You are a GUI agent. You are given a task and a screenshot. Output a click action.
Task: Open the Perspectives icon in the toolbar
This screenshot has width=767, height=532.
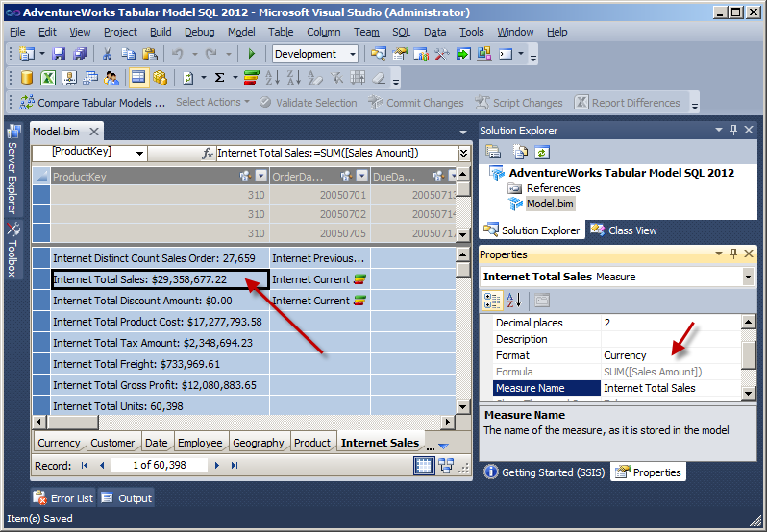pos(90,78)
